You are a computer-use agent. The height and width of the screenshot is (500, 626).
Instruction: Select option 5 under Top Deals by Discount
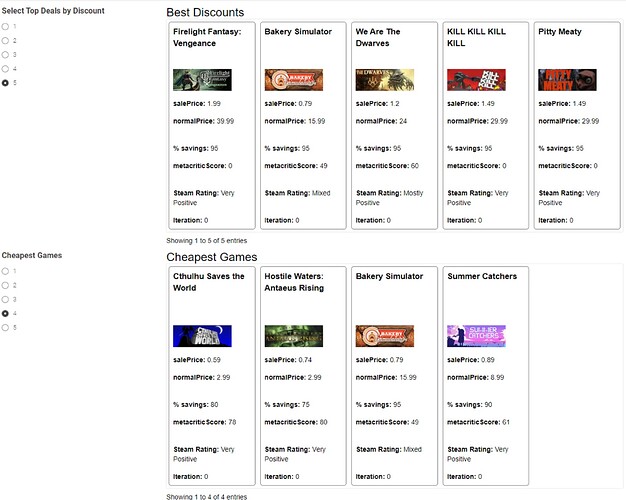(x=5, y=83)
